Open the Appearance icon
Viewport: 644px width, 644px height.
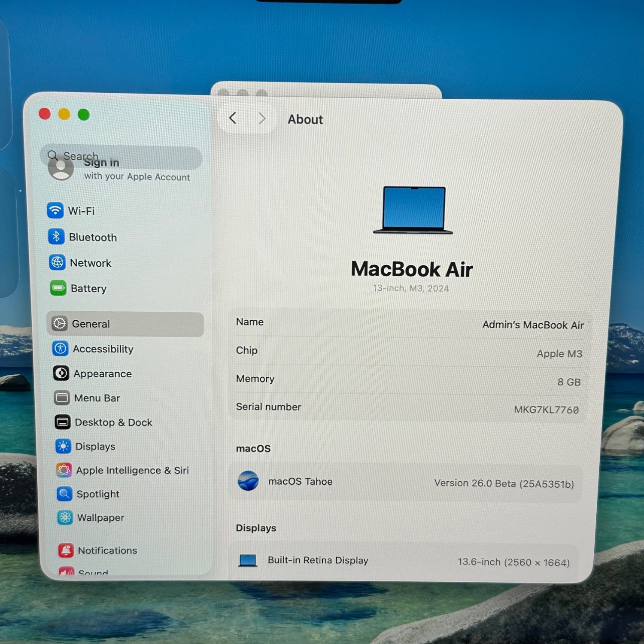(61, 373)
